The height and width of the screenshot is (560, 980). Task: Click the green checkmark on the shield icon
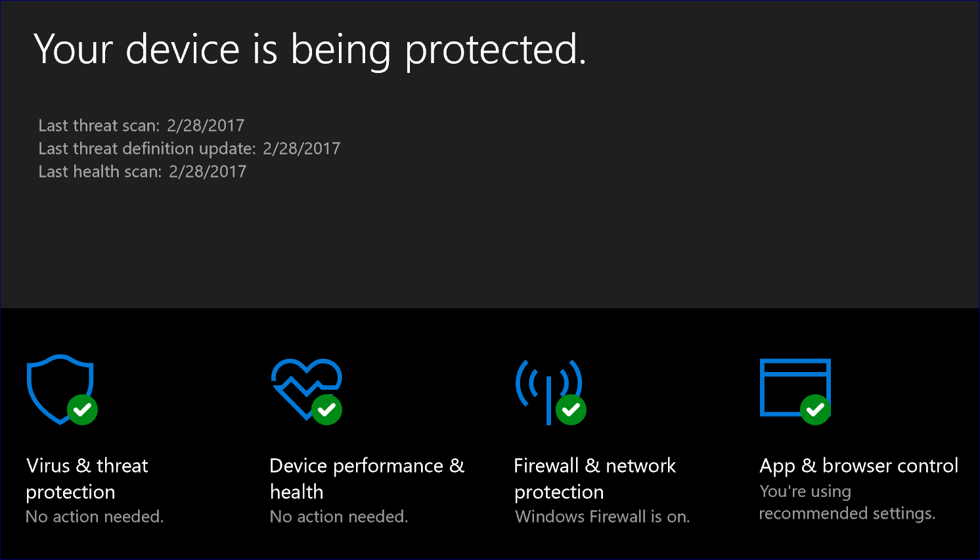click(81, 410)
